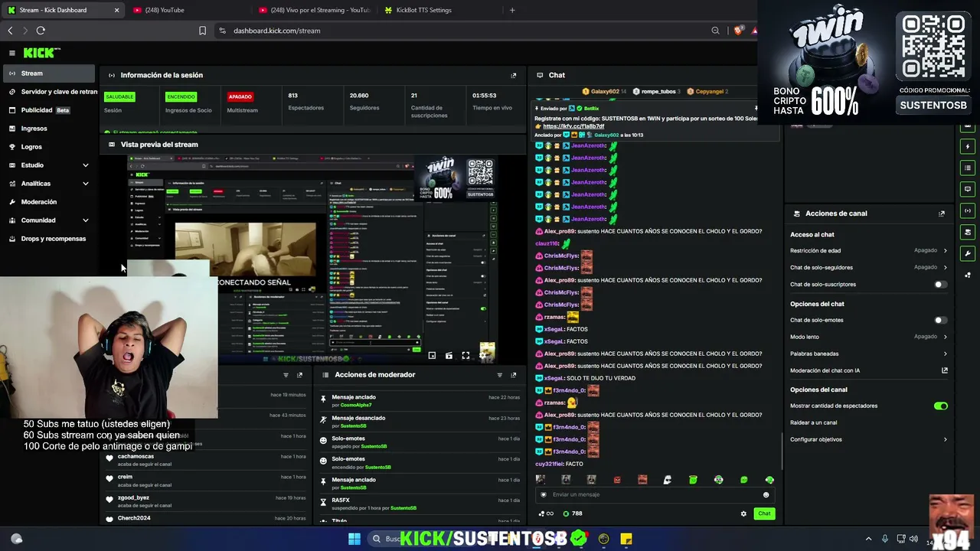Image resolution: width=980 pixels, height=551 pixels.
Task: Open the hamburger sidebar menu beside Kick logo
Action: click(12, 53)
